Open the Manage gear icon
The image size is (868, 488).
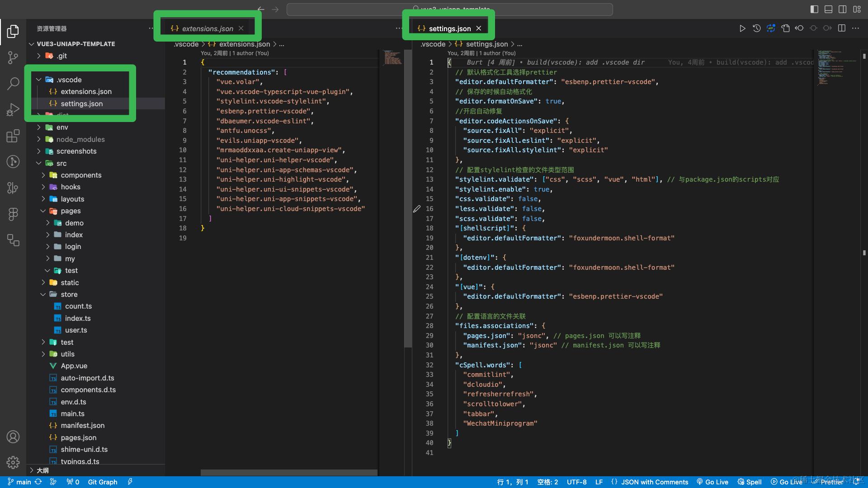coord(13,462)
